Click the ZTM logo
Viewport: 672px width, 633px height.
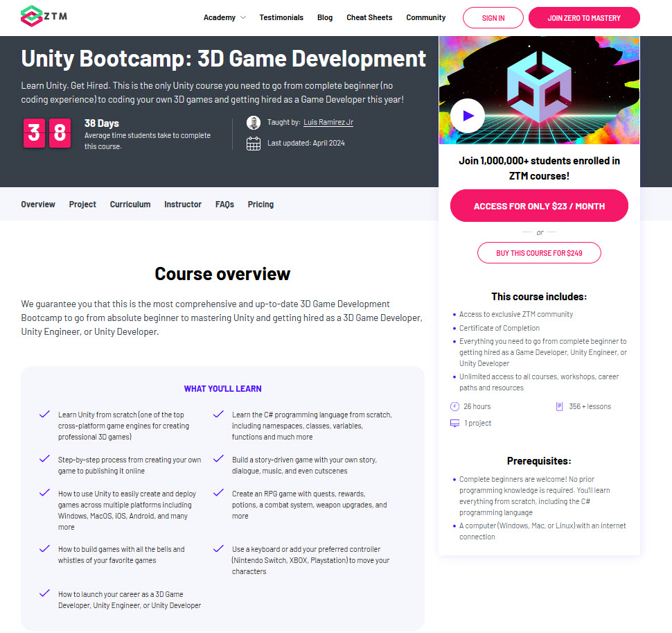tap(44, 17)
